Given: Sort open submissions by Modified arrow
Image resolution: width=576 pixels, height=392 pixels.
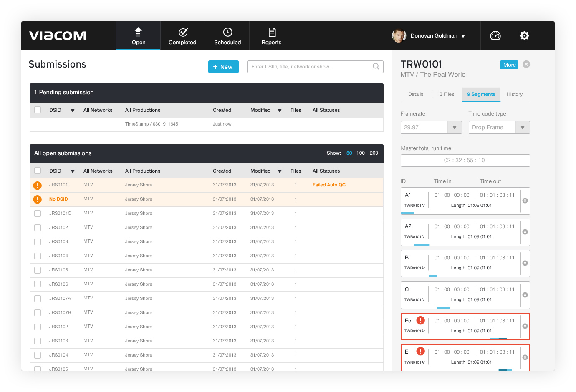Looking at the screenshot, I should point(280,171).
